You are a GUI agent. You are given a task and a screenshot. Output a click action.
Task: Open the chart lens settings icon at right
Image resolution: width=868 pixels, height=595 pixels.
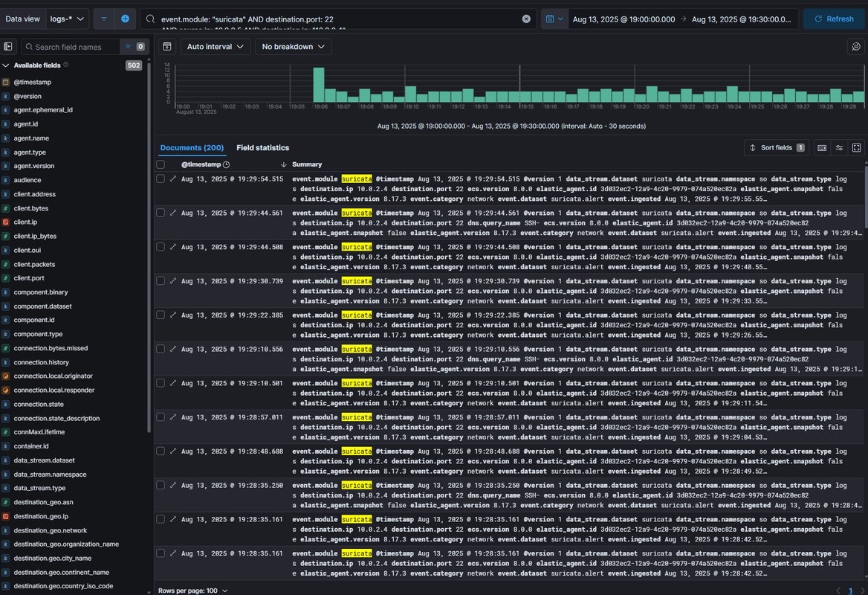(856, 47)
